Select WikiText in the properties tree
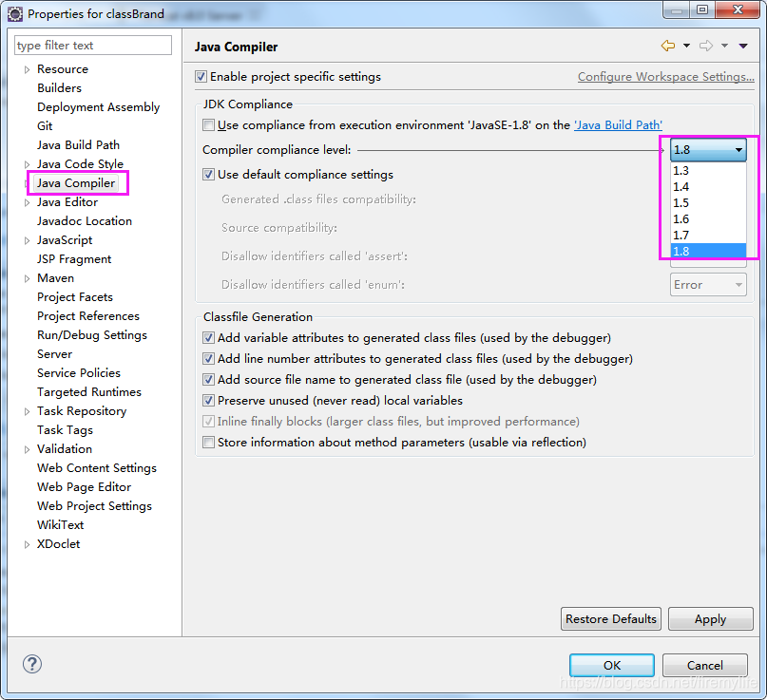767x700 pixels. pos(60,525)
